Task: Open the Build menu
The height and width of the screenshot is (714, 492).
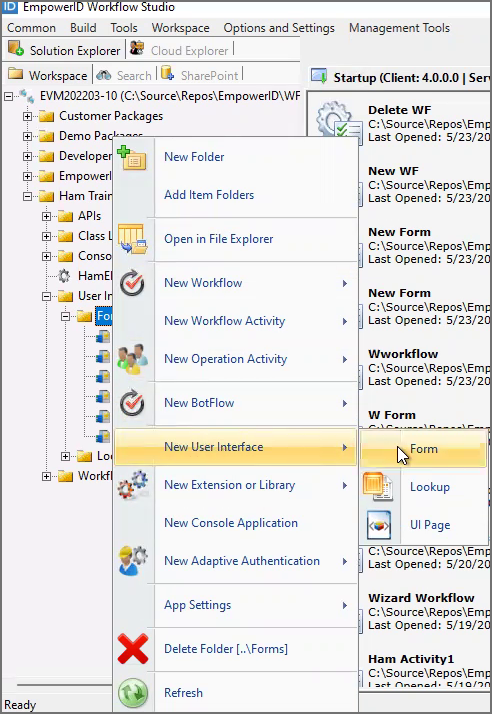Action: tap(83, 28)
